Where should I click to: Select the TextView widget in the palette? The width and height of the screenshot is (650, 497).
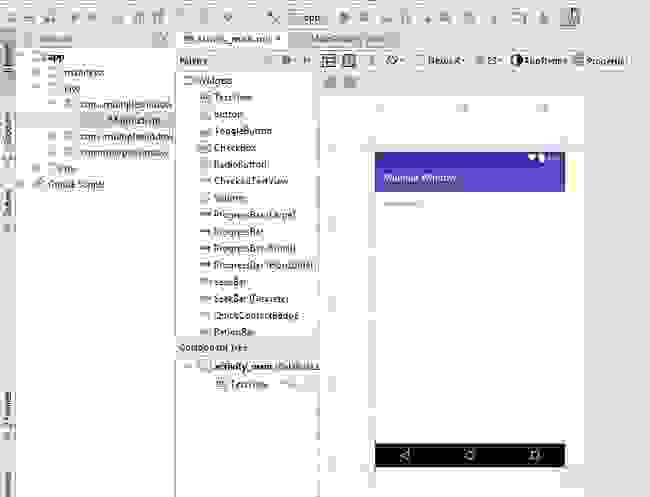click(x=233, y=98)
